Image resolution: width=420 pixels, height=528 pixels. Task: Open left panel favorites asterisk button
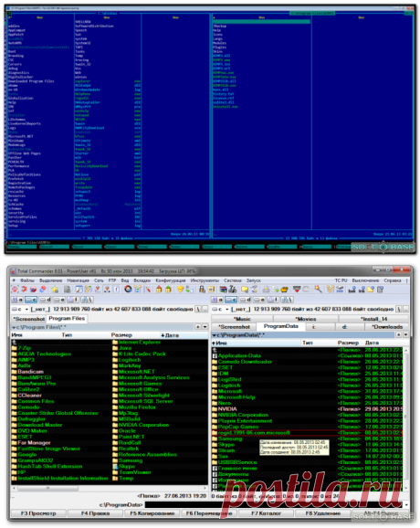point(198,327)
